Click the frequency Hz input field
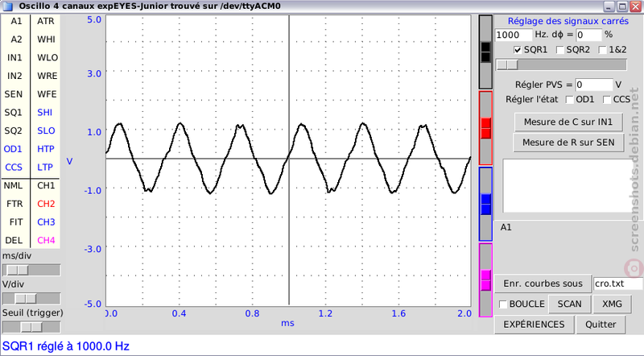This screenshot has width=644, height=356. (x=514, y=35)
